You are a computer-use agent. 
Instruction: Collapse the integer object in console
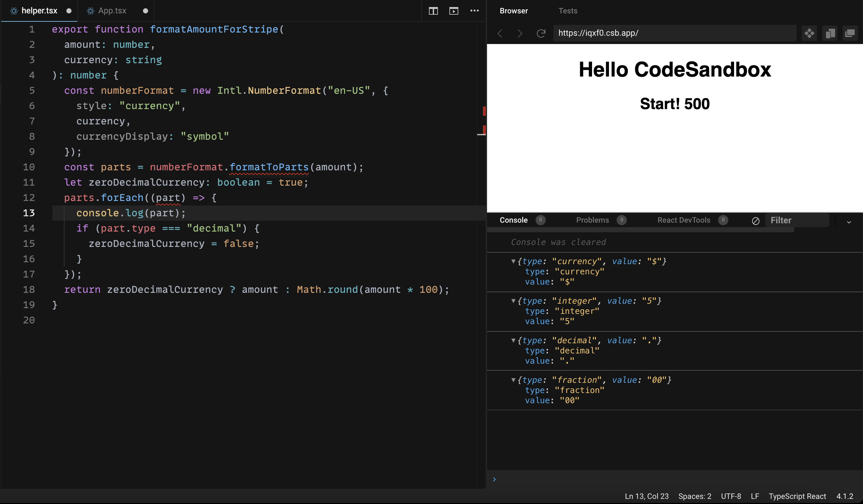click(x=513, y=301)
